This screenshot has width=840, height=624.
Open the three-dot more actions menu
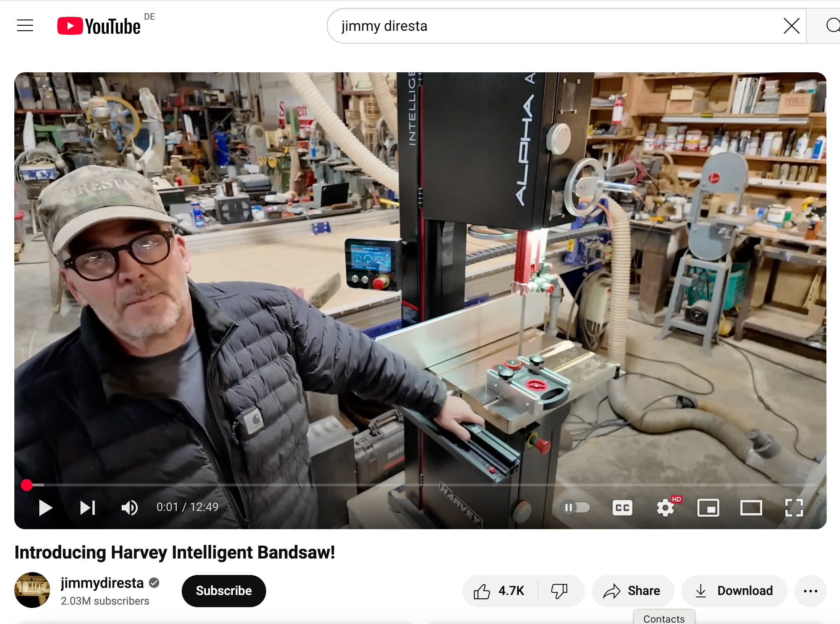(x=810, y=591)
